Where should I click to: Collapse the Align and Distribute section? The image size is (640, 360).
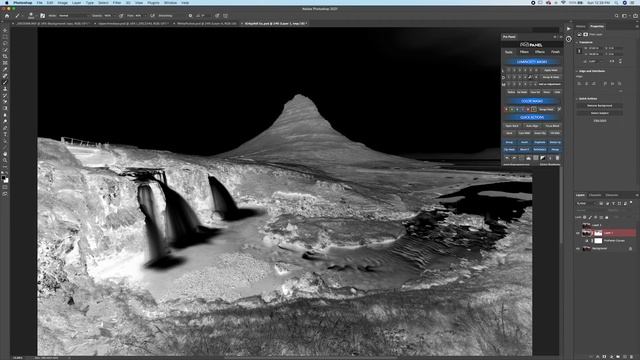pos(577,71)
